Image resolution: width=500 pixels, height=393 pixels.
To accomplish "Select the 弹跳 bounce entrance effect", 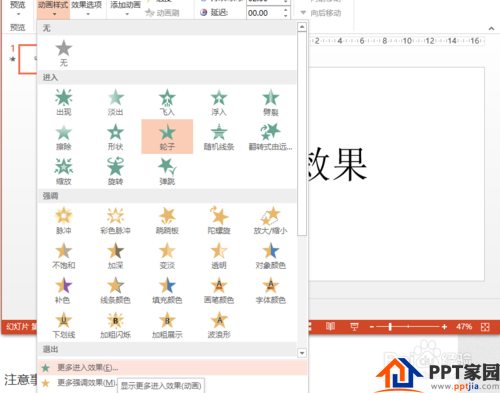I will tap(167, 171).
